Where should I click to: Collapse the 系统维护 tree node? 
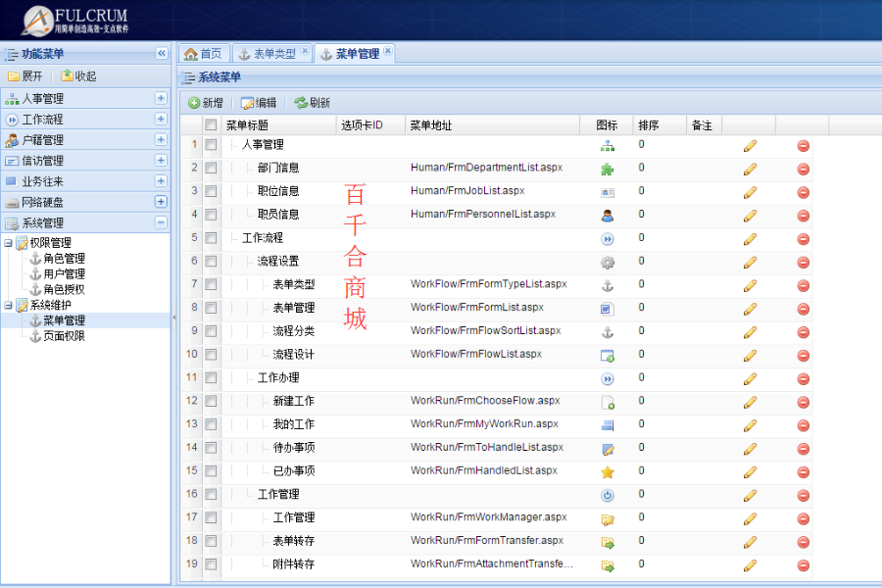(x=9, y=305)
